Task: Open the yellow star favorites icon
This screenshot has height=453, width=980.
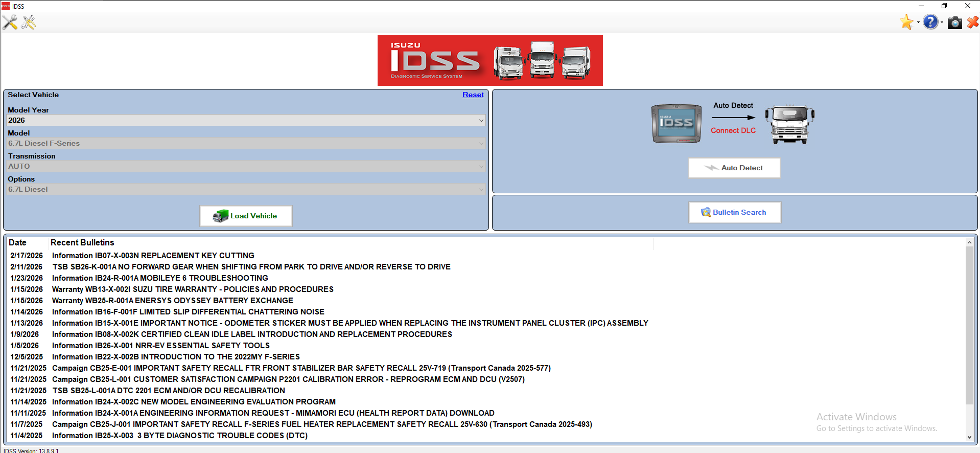Action: 906,22
